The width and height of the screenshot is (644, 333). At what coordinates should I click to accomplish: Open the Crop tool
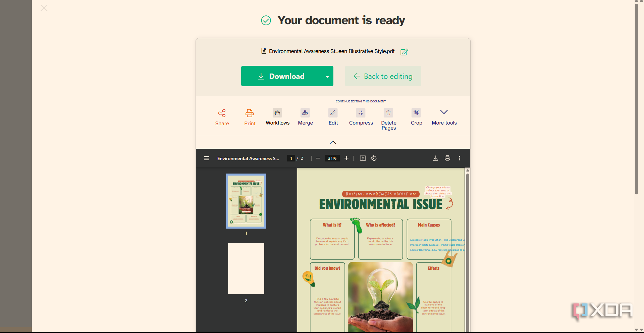click(416, 117)
